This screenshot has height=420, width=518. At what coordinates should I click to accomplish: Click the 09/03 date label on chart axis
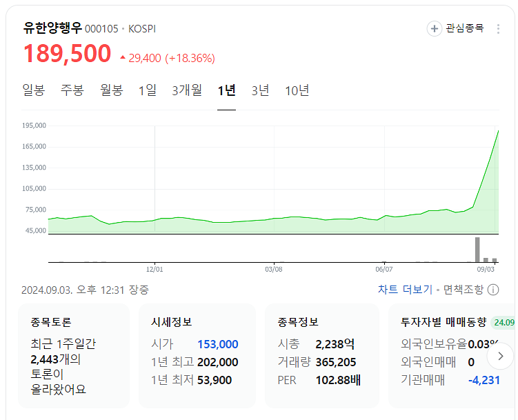point(486,270)
